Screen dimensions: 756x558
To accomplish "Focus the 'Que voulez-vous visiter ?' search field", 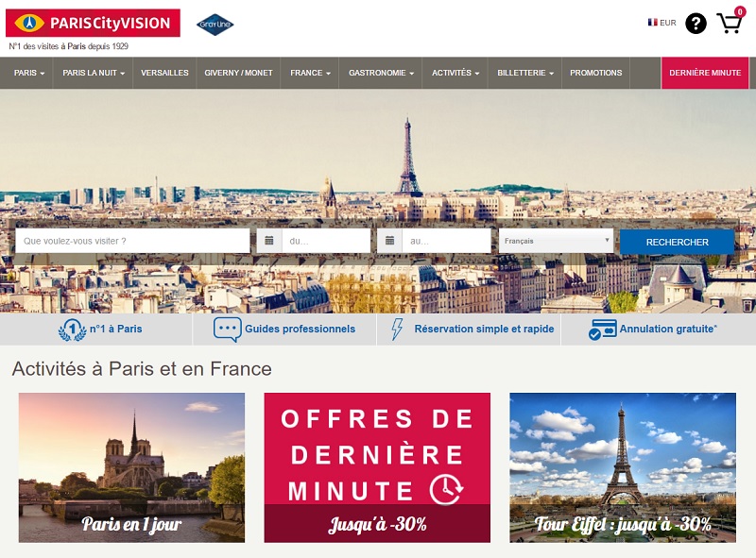I will pos(132,241).
